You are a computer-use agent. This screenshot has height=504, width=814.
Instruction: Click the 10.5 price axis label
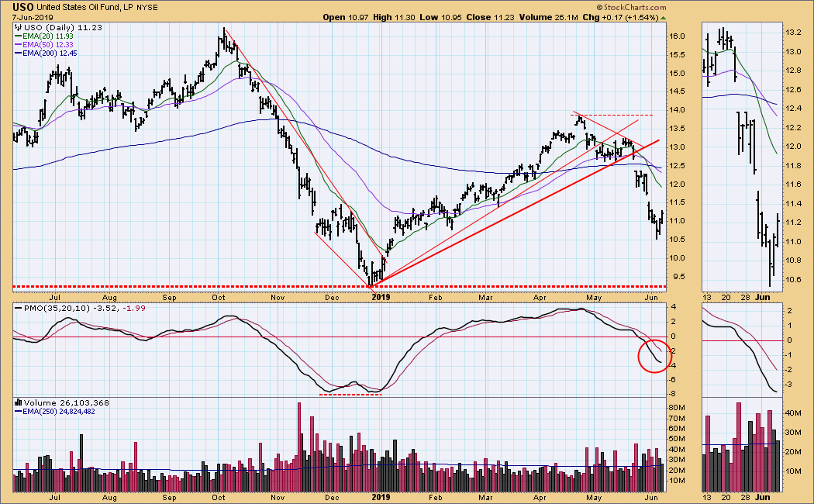(x=678, y=240)
